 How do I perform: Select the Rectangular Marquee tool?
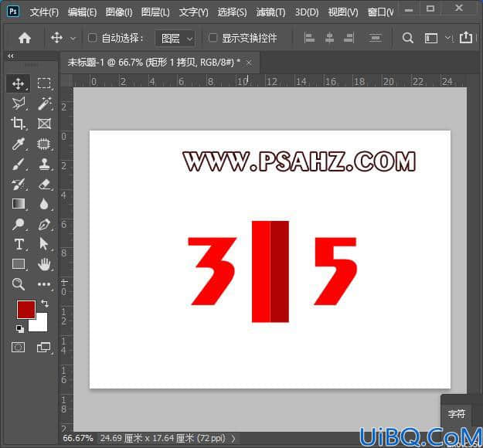coord(44,83)
